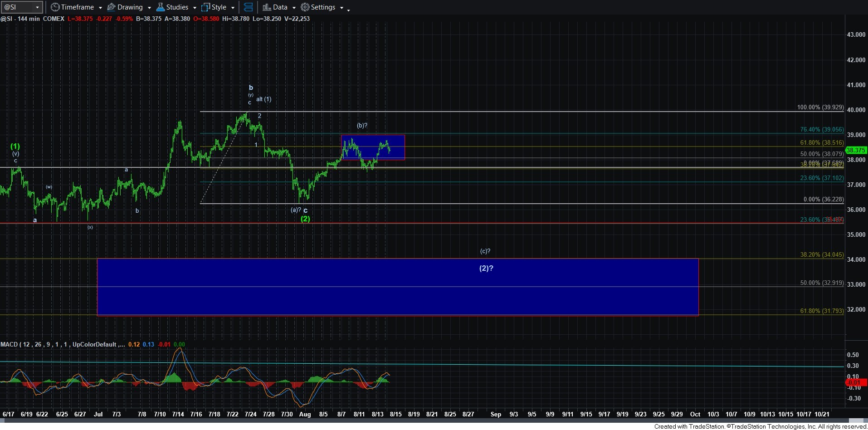Select the 61.80% (38.516) Fibonacci label
The width and height of the screenshot is (868, 430).
(822, 143)
